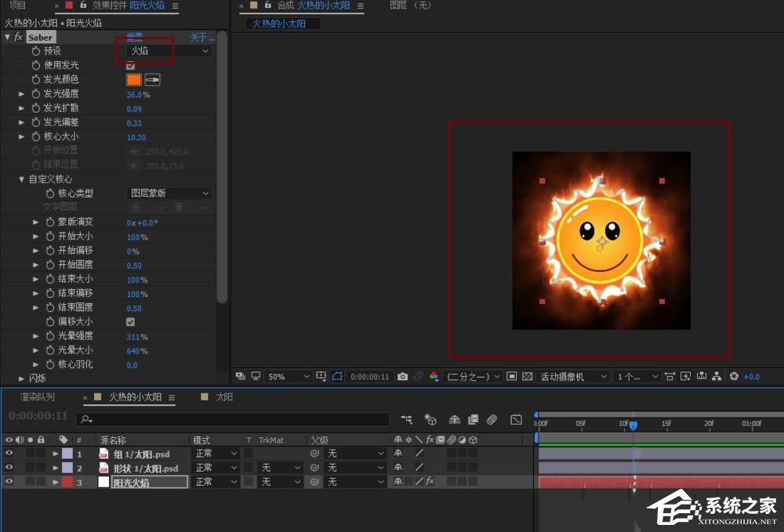Click the orange 发光颜色 color swatch
Viewport: 784px width, 532px height.
[133, 79]
